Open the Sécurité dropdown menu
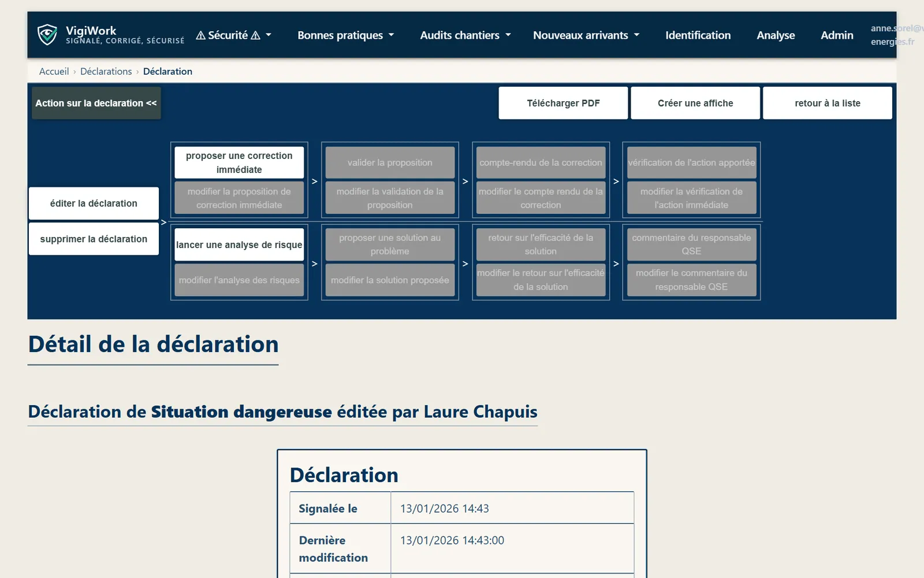The image size is (924, 578). click(234, 35)
